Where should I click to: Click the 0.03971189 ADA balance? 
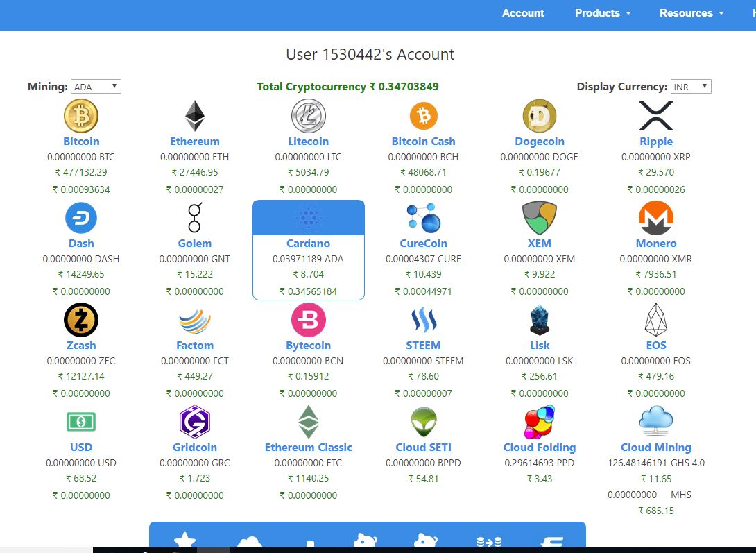308,259
